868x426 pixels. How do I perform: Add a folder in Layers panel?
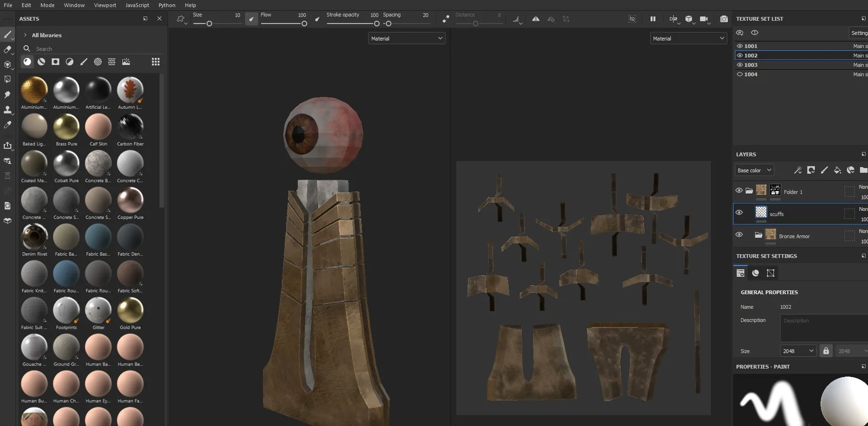[x=863, y=170]
